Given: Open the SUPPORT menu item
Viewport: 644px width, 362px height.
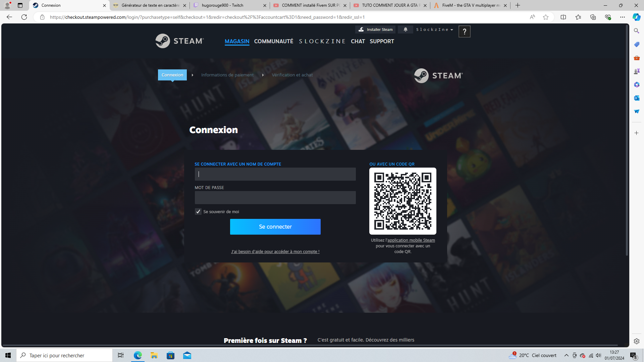Looking at the screenshot, I should [382, 41].
